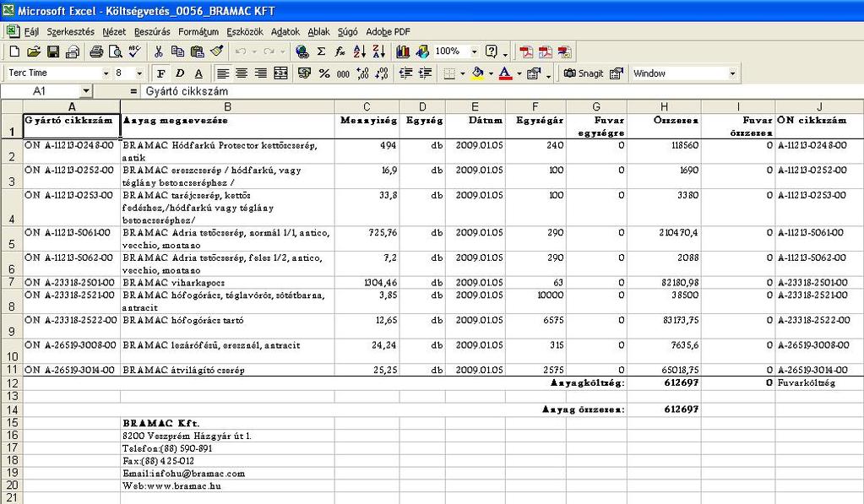Open print preview
Image resolution: width=864 pixels, height=504 pixels.
115,51
